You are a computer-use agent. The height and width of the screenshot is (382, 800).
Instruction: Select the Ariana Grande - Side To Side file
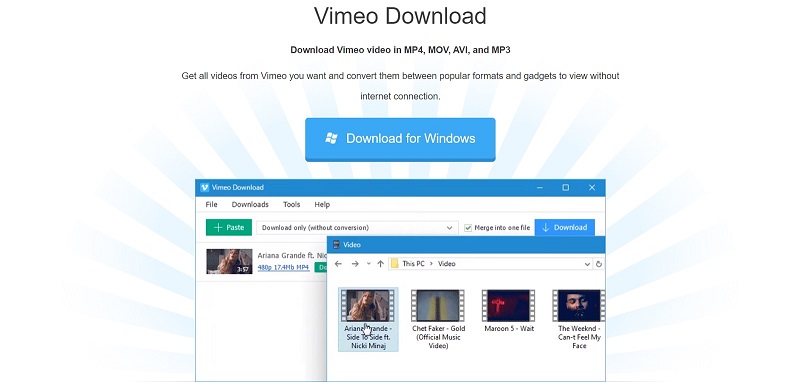click(x=368, y=319)
